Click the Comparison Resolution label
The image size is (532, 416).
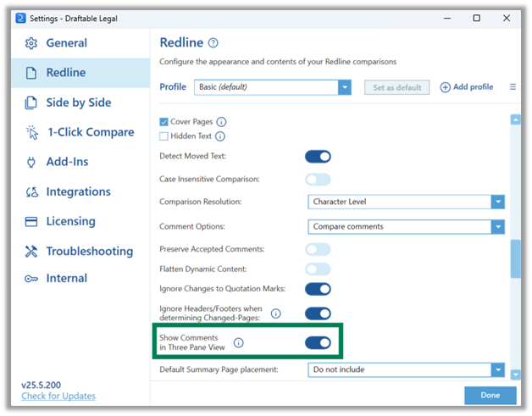tap(201, 202)
